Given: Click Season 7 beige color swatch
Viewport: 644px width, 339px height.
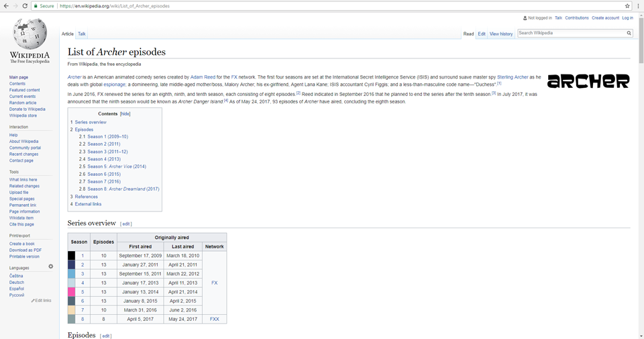Looking at the screenshot, I should (72, 310).
